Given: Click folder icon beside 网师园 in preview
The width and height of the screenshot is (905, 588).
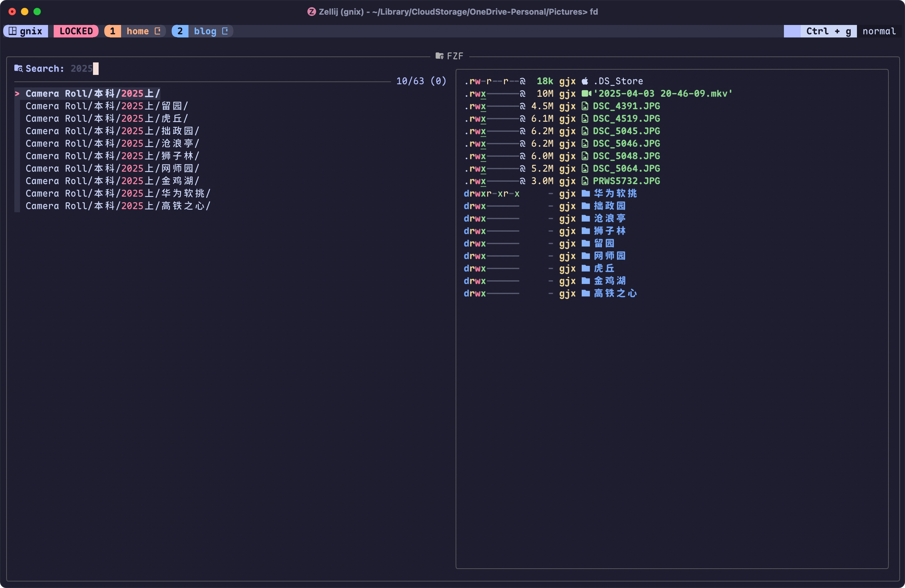Looking at the screenshot, I should pos(585,256).
